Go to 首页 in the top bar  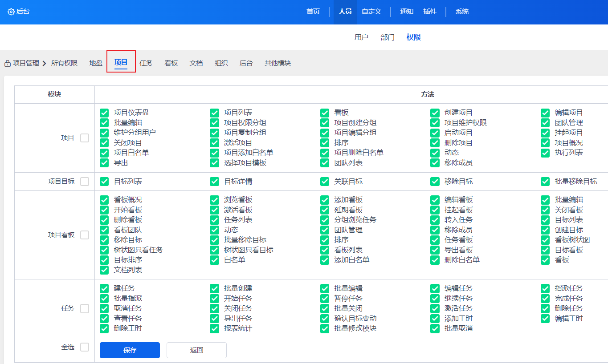(313, 12)
